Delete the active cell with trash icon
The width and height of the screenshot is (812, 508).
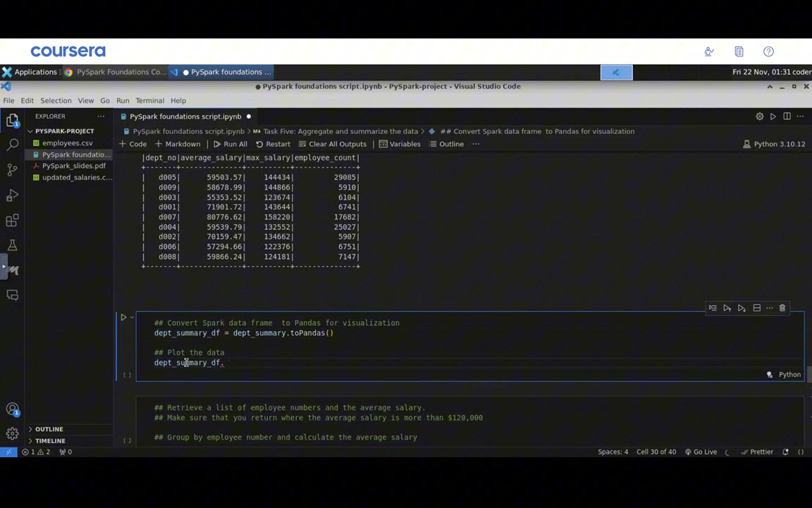tap(782, 308)
